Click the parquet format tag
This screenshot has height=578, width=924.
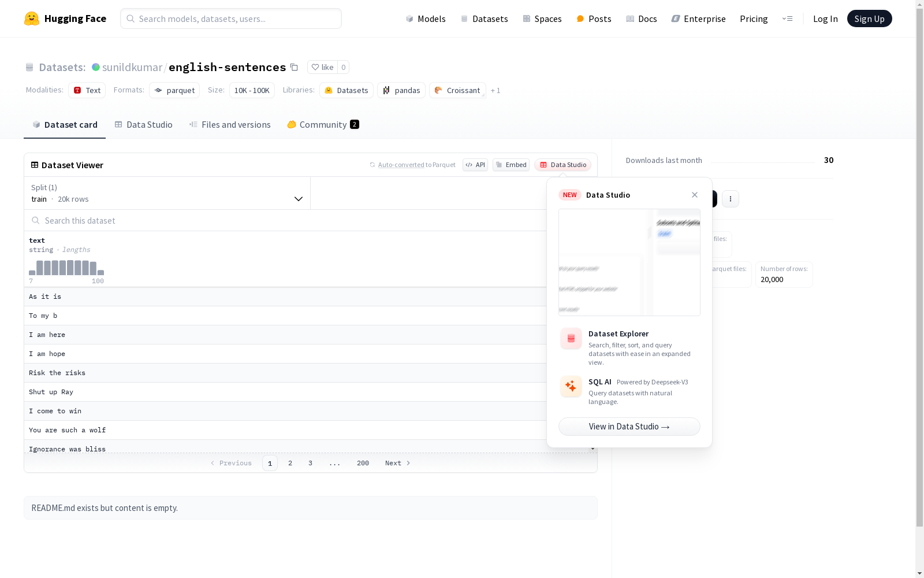(174, 90)
